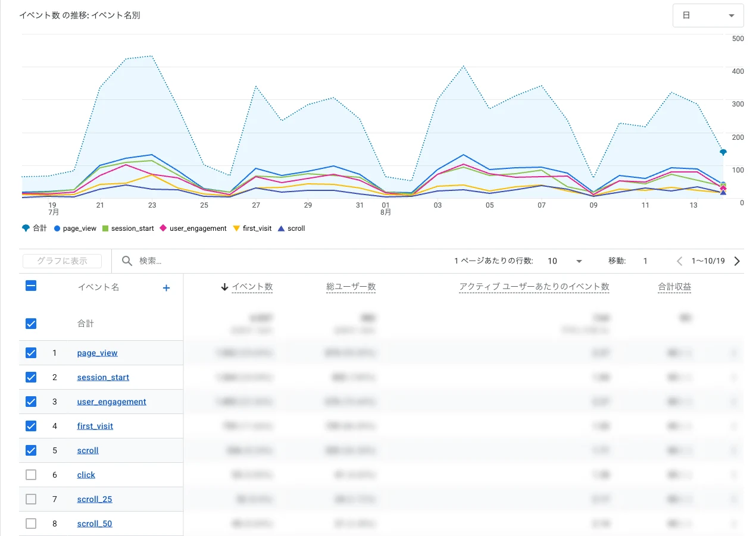Uncheck the user_engagement row checkbox
756x536 pixels.
(31, 402)
